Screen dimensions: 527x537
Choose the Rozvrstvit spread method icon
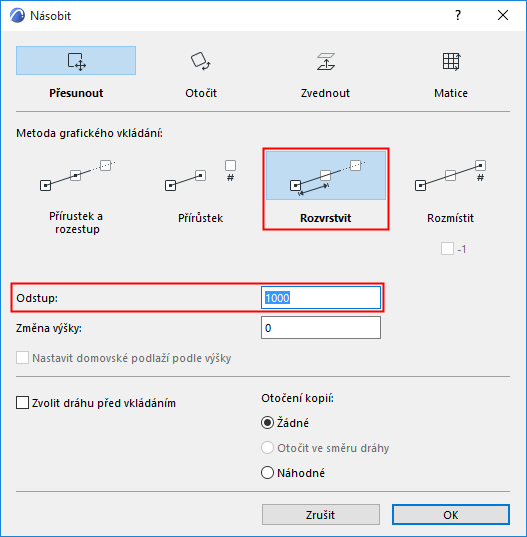[x=326, y=175]
